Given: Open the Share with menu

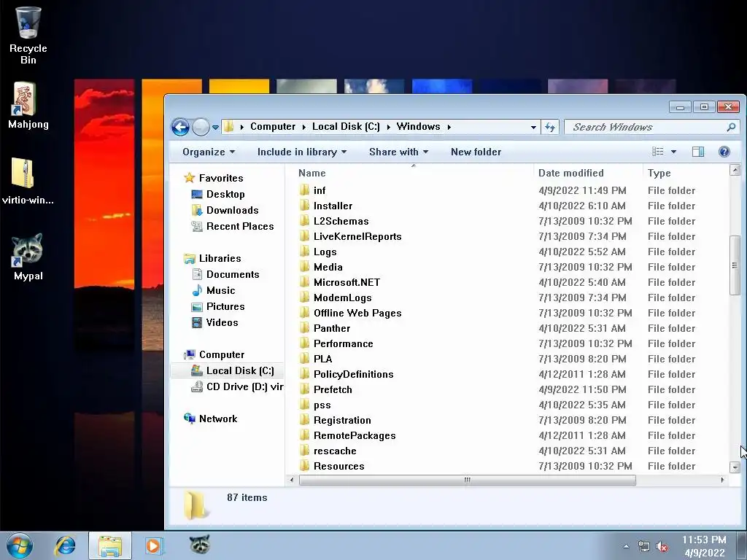Looking at the screenshot, I should 399,152.
